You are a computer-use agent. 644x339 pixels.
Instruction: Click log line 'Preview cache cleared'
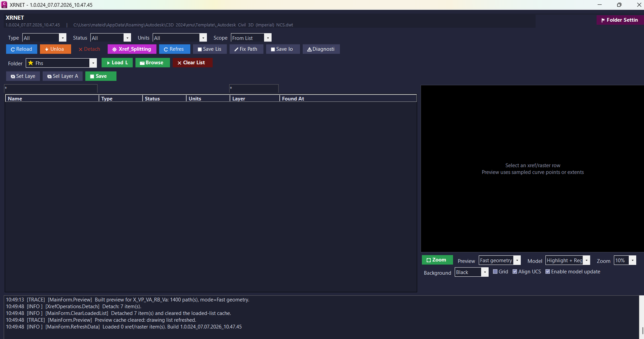[101, 320]
